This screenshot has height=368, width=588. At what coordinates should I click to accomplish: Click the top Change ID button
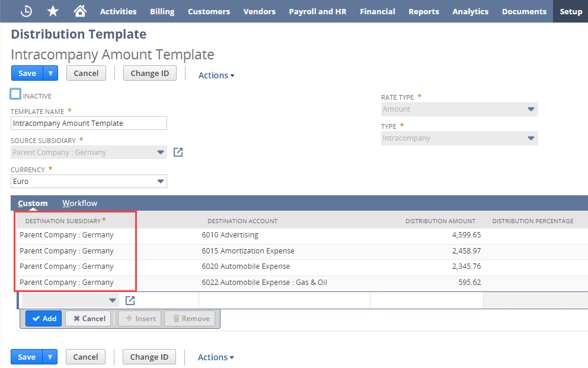point(149,73)
